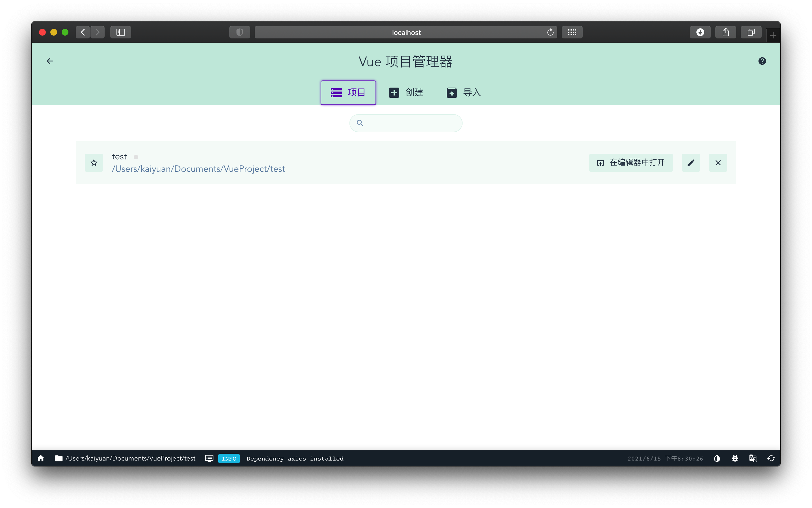Open the logs console icon in status bar
Viewport: 812px width, 508px height.
click(209, 458)
